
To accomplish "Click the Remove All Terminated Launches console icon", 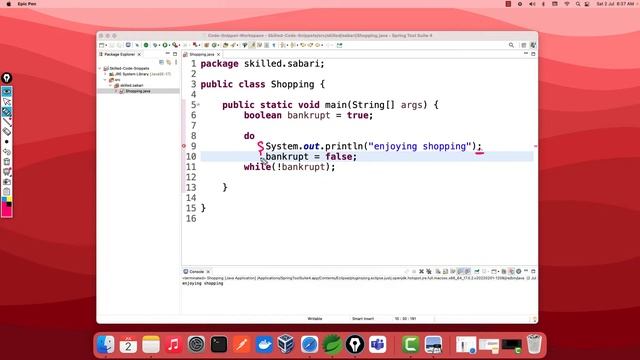I will (429, 271).
